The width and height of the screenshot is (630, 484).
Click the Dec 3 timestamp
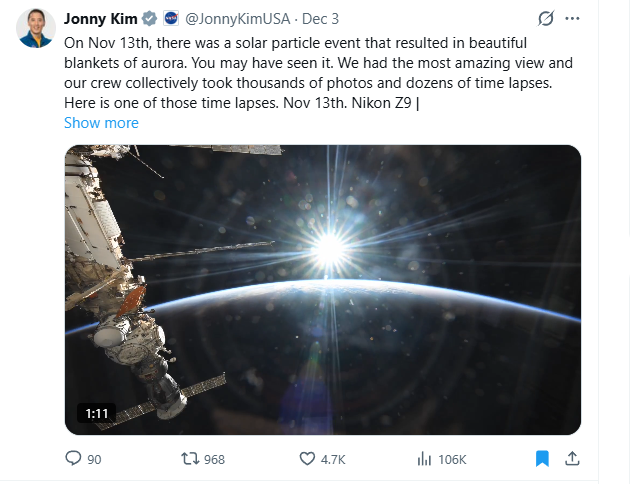pos(321,19)
